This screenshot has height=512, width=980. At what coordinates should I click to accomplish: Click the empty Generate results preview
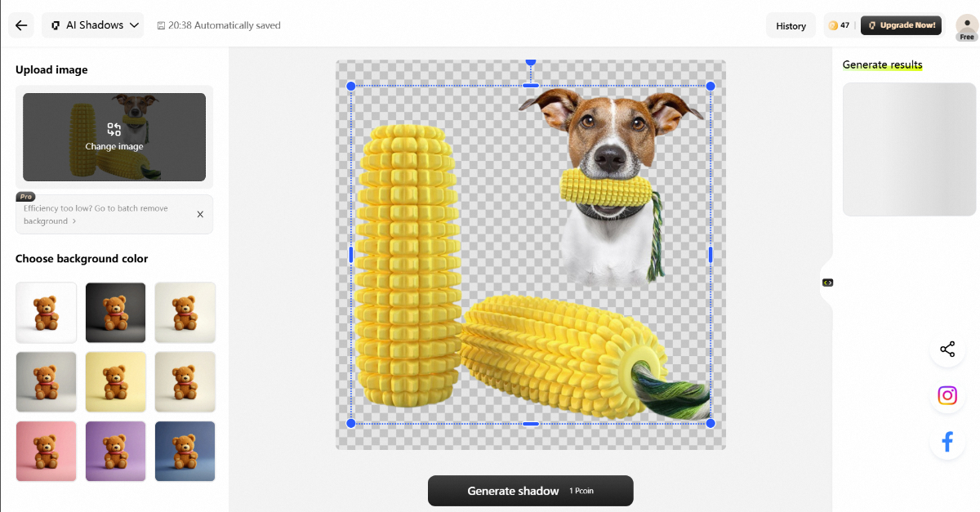pyautogui.click(x=909, y=149)
